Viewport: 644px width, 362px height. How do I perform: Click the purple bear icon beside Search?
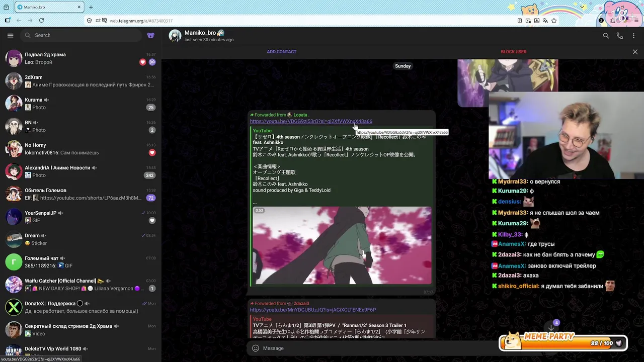coord(150,35)
